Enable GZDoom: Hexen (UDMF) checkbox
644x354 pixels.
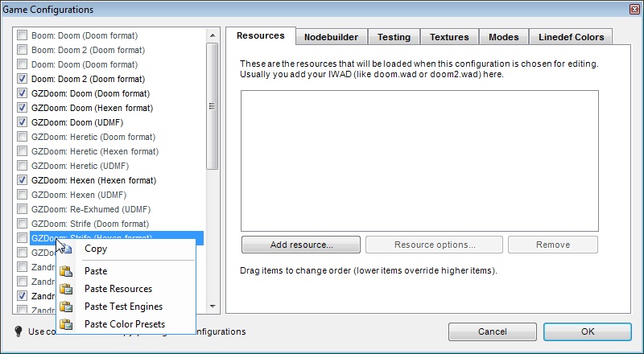click(23, 194)
